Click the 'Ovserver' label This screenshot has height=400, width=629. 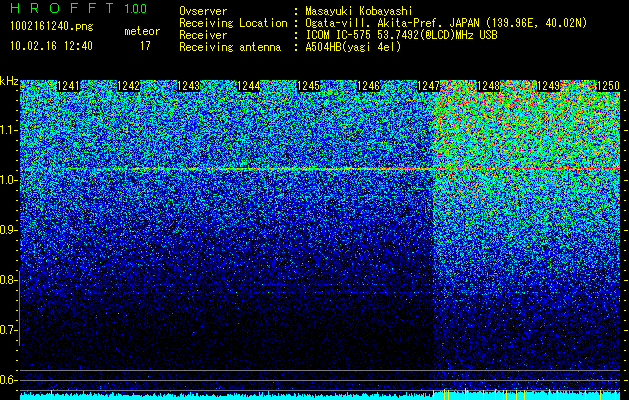203,11
